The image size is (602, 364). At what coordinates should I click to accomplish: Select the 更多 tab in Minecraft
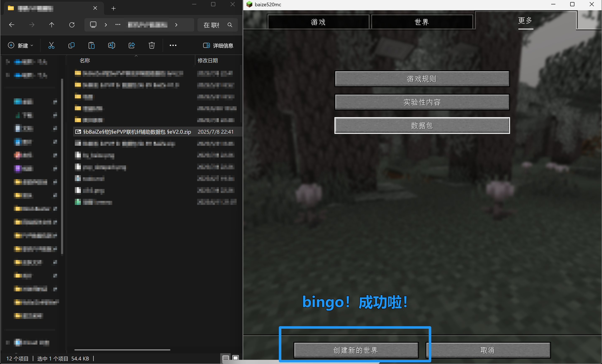[526, 20]
